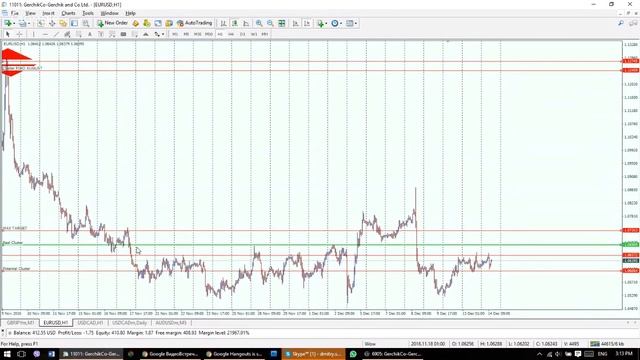Image resolution: width=640 pixels, height=360 pixels.
Task: Tile chart windows with green grid icon
Action: point(282,23)
